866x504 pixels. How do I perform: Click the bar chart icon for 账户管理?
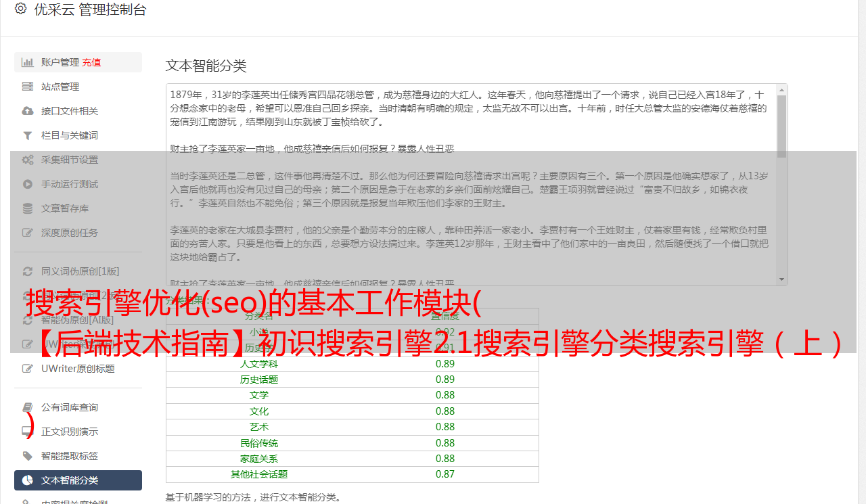[27, 62]
